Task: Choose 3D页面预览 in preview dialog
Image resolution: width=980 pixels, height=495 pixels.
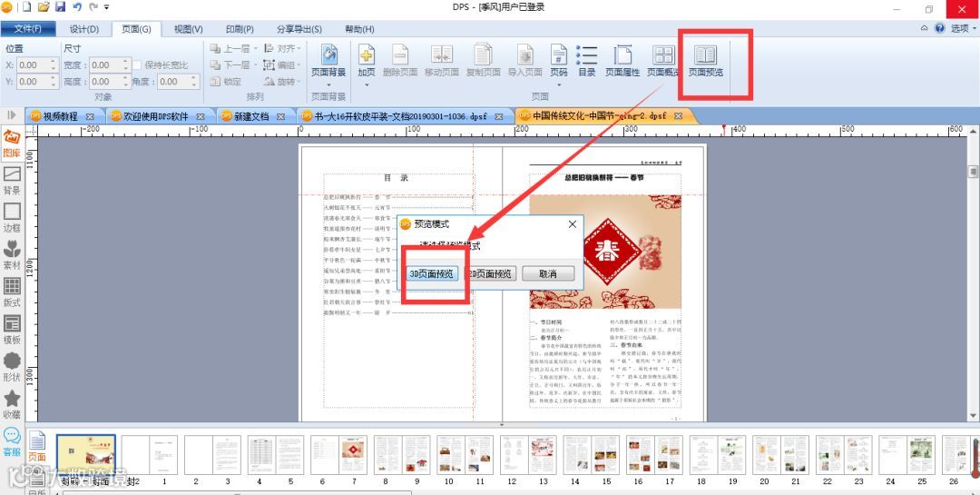Action: 433,273
